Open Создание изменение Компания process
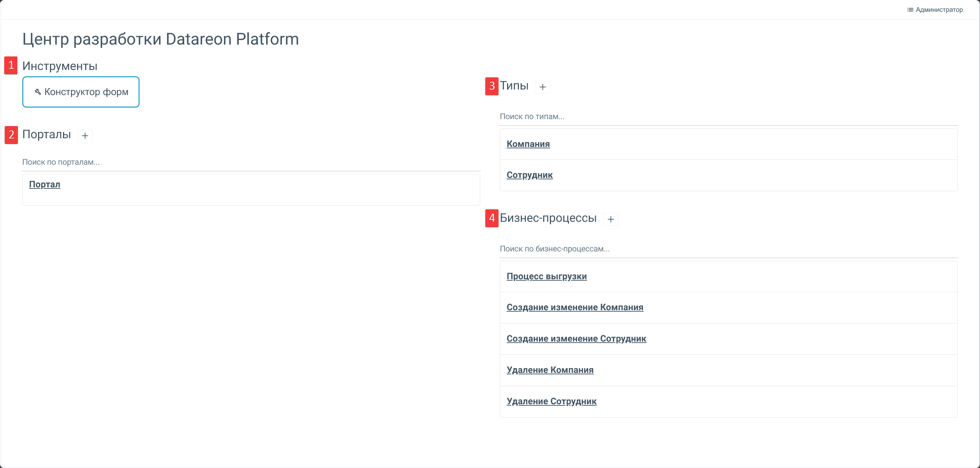Viewport: 980px width, 468px height. (575, 307)
